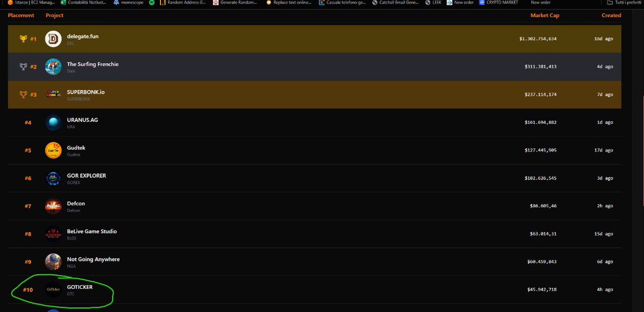This screenshot has width=644, height=312.
Task: Click market cap $161.694,882
Action: [540, 122]
